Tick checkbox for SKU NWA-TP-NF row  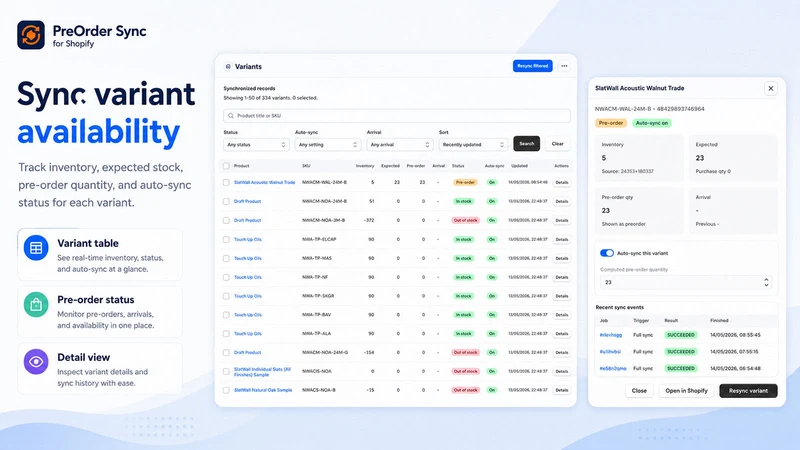click(226, 277)
